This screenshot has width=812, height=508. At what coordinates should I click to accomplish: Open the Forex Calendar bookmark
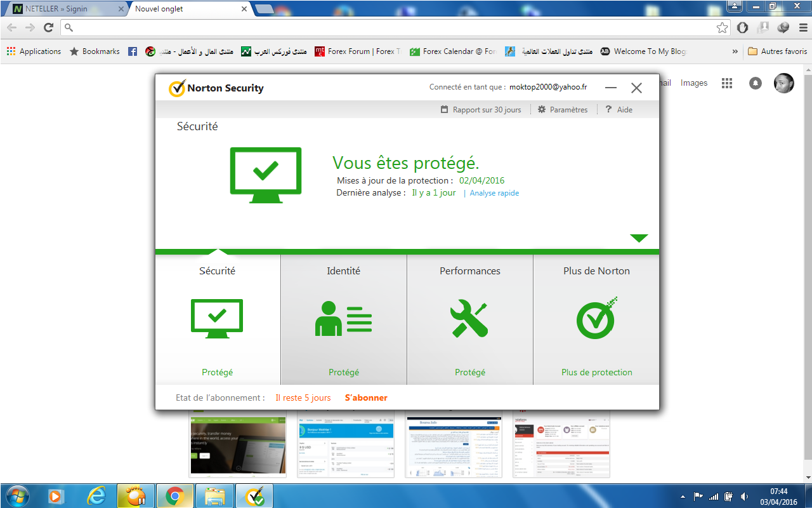tap(453, 51)
